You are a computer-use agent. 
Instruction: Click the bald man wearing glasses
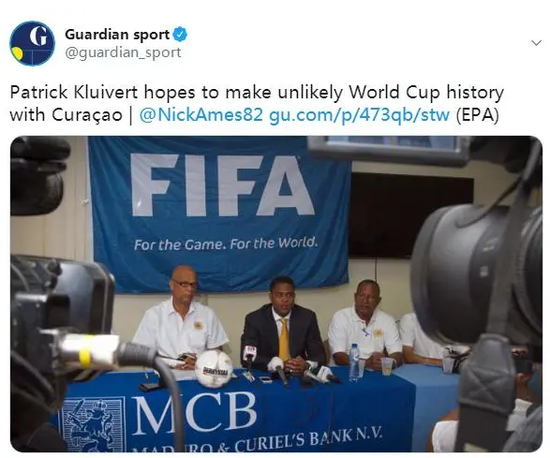pos(181,316)
